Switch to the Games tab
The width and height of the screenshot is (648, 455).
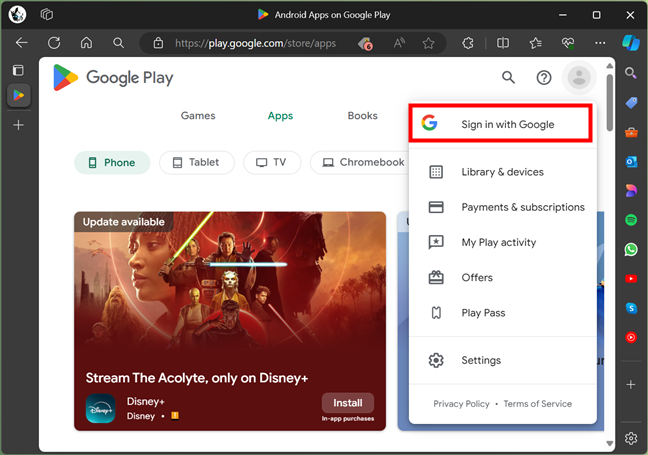tap(198, 116)
